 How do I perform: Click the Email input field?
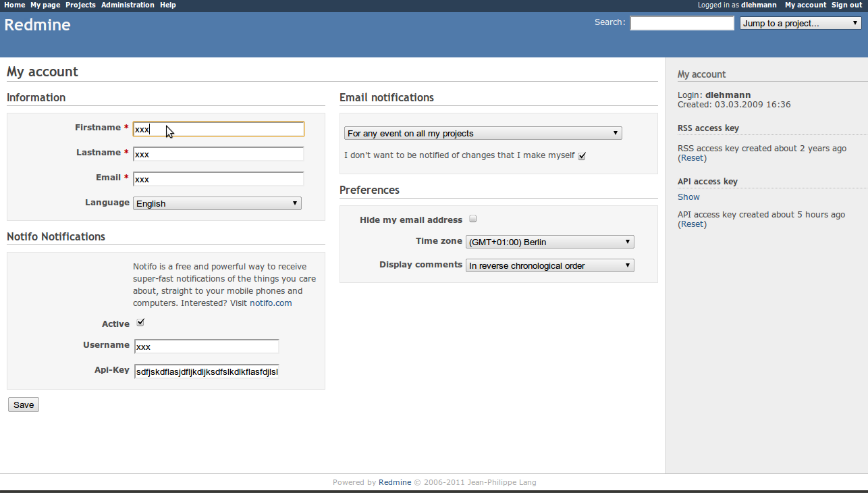219,179
